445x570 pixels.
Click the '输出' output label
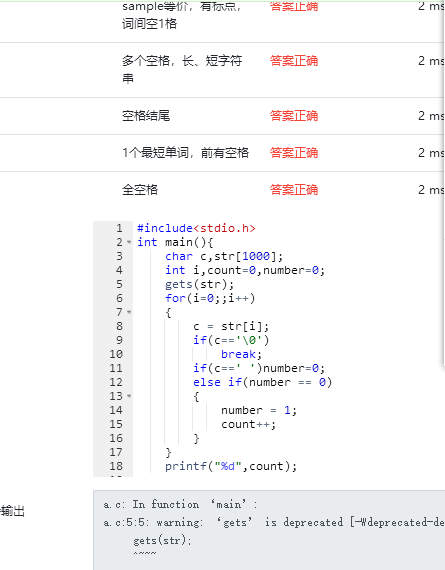(x=12, y=511)
